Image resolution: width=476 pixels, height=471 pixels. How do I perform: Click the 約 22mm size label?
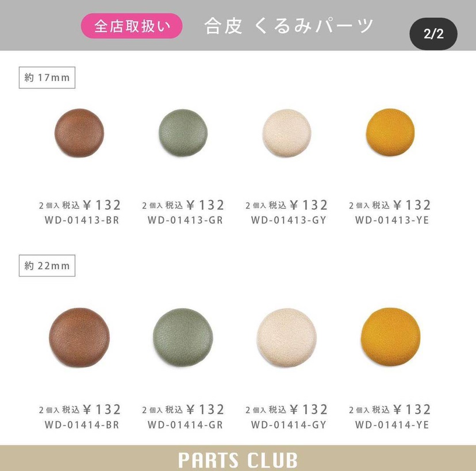click(47, 266)
